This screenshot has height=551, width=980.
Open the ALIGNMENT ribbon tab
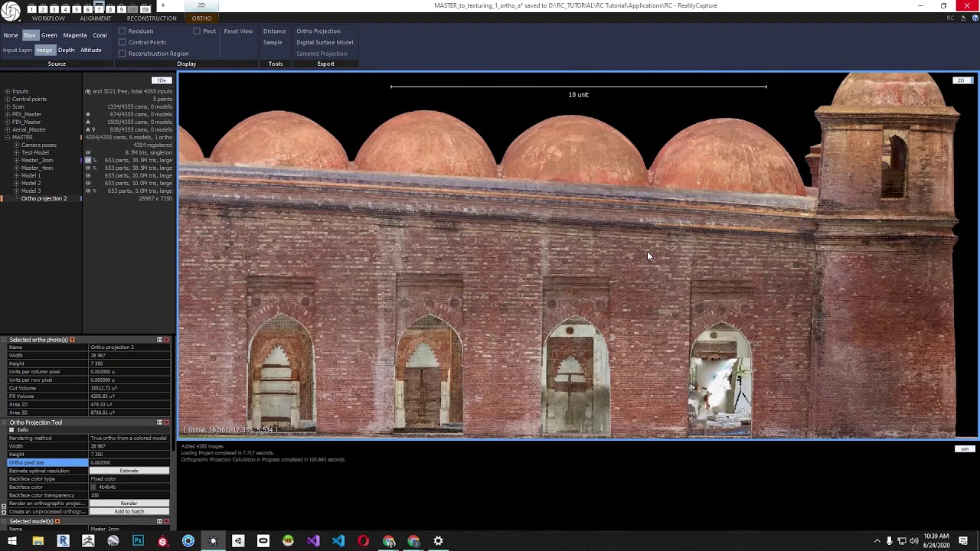pos(96,18)
